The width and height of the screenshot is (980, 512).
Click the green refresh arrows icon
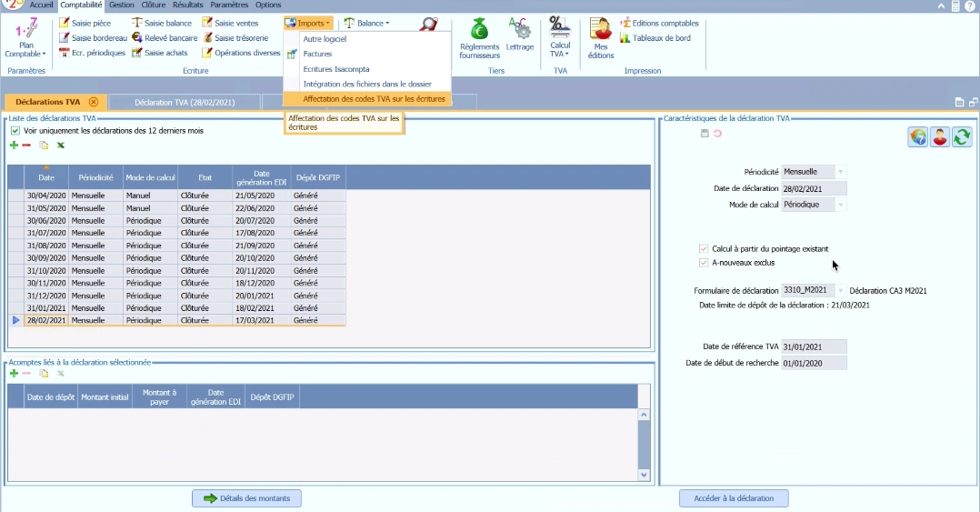point(962,137)
